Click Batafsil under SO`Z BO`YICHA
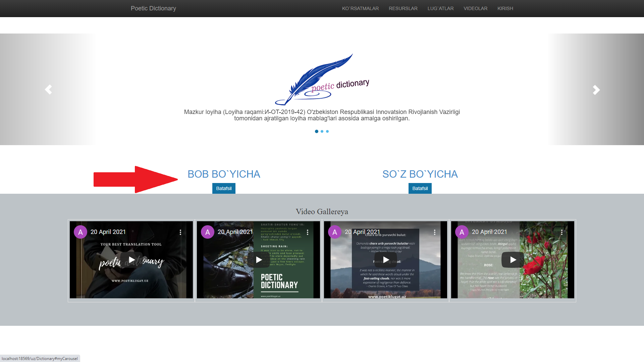This screenshot has width=644, height=362. (x=420, y=188)
